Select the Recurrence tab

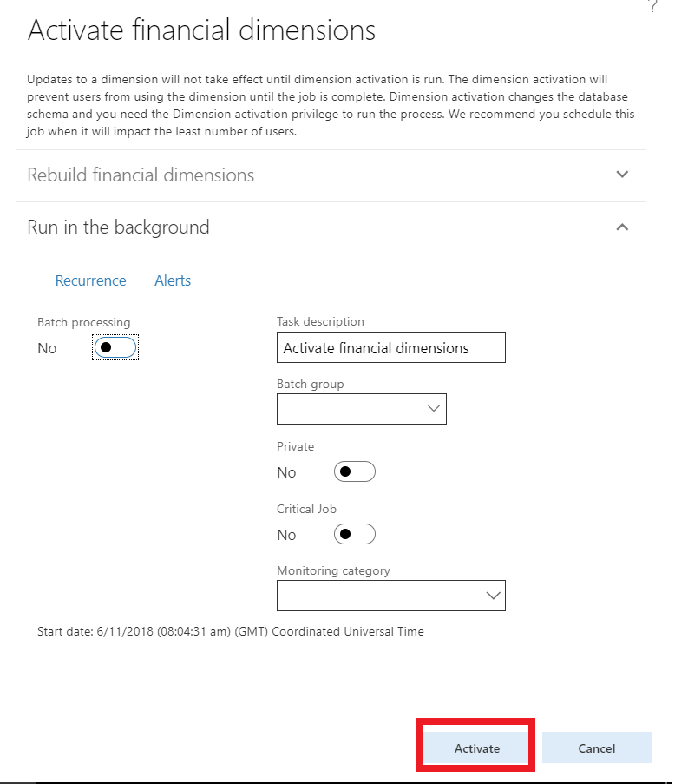[x=90, y=280]
